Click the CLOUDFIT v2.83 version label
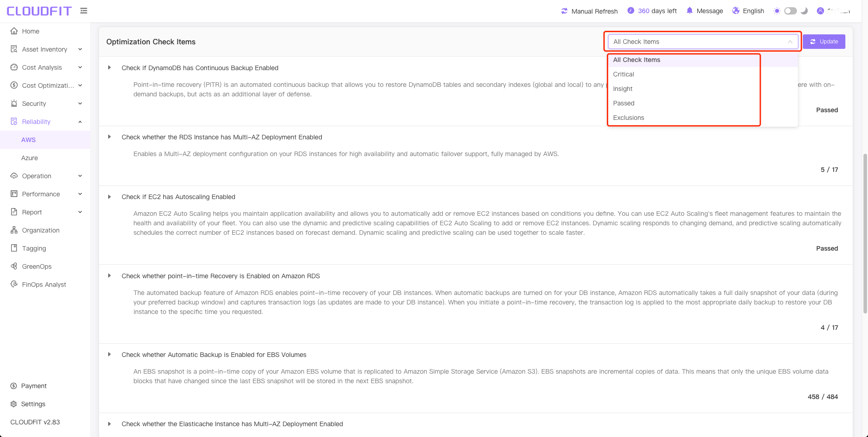Viewport: 868px width, 437px height. [35, 422]
